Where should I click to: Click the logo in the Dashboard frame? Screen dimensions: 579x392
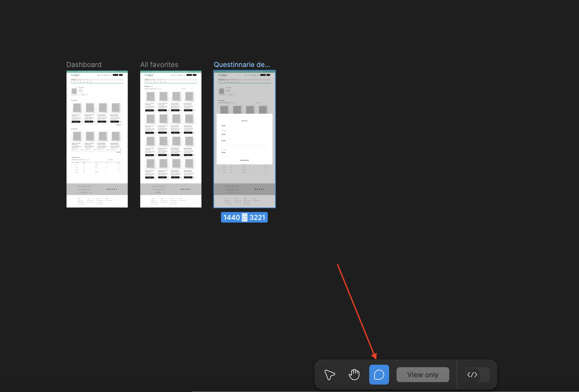75,75
